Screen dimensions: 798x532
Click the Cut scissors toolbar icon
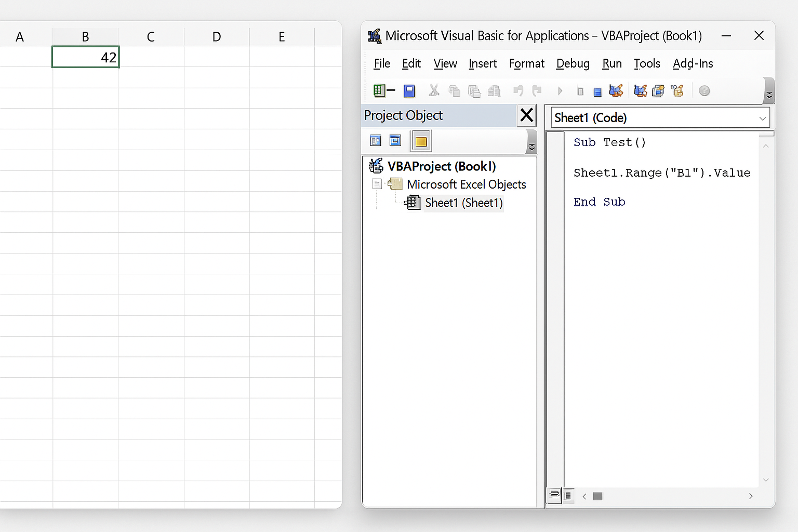point(434,91)
